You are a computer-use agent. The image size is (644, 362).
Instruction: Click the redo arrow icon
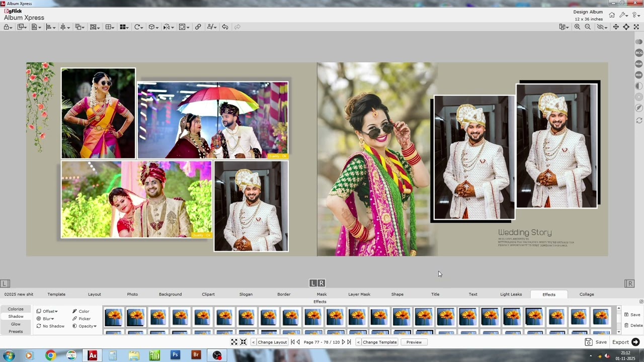coord(237,27)
